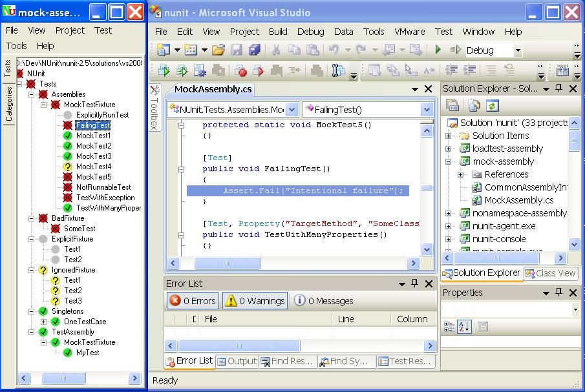Open the Debug menu in Visual Studio
The width and height of the screenshot is (585, 392).
click(310, 32)
